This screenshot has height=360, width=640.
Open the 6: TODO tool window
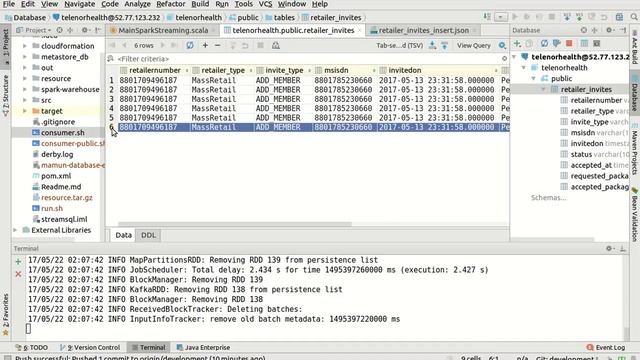[31, 347]
